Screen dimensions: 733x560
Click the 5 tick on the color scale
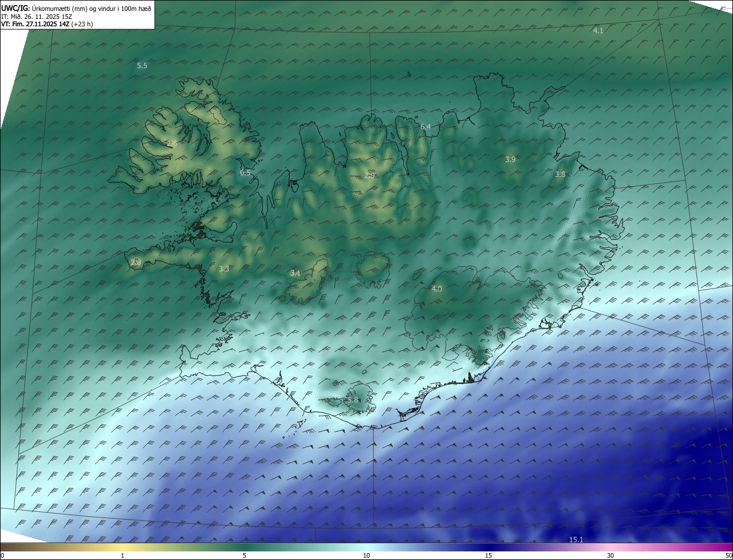tap(245, 555)
